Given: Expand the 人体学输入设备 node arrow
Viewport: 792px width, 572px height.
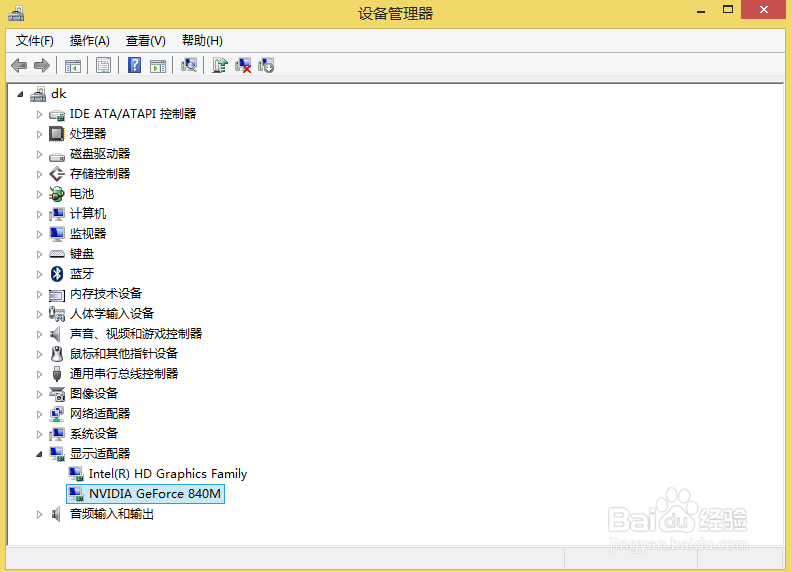Looking at the screenshot, I should (x=39, y=314).
